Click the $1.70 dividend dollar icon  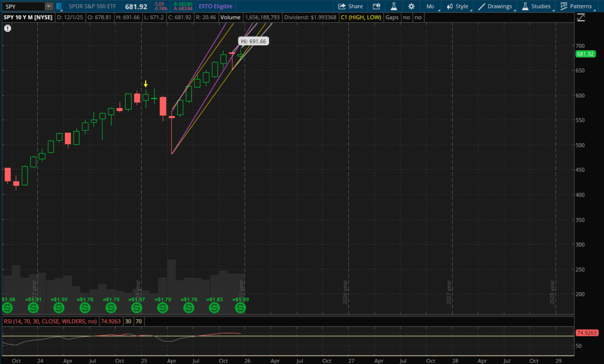coord(163,308)
